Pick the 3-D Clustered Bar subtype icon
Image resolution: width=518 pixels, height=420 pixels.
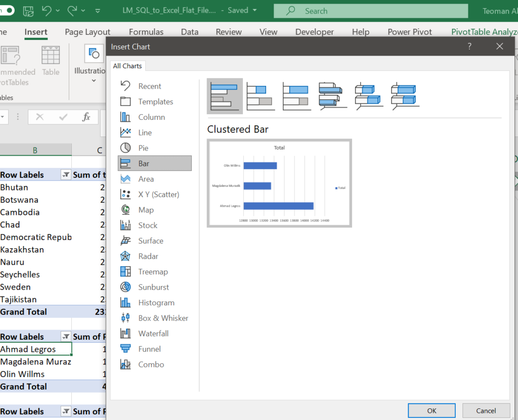pyautogui.click(x=333, y=96)
